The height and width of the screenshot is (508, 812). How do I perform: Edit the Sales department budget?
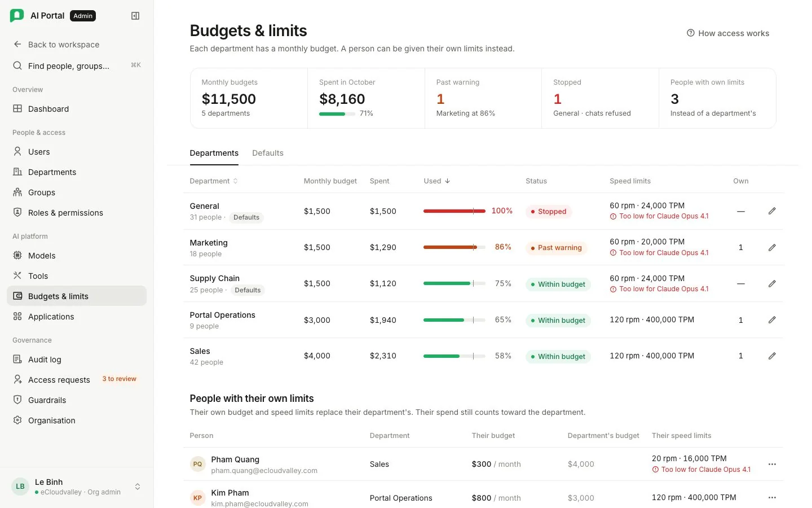(772, 356)
